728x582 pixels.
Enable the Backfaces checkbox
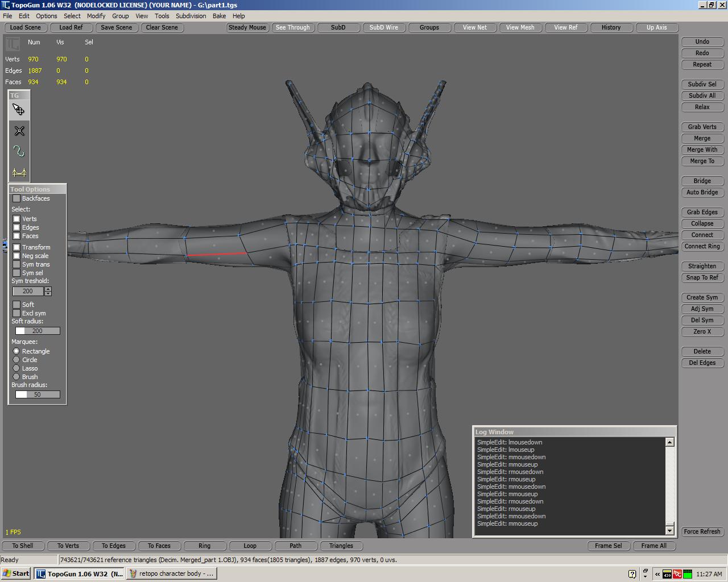(x=16, y=198)
